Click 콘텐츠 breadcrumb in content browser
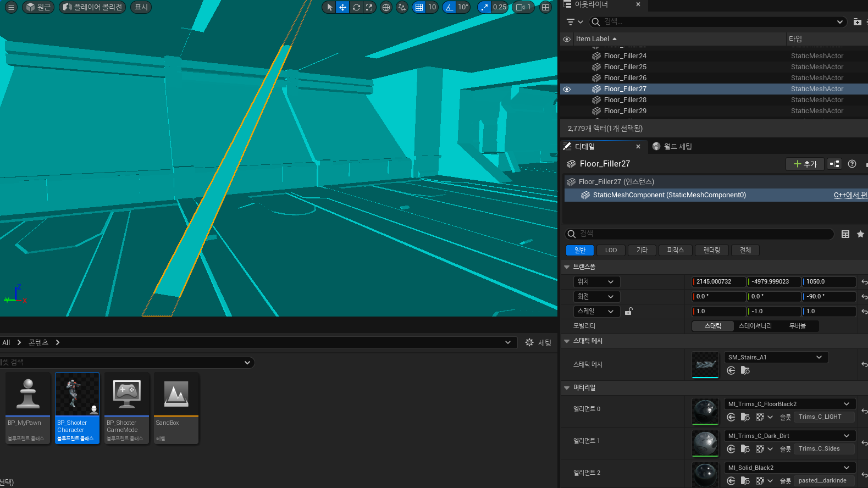 pyautogui.click(x=38, y=343)
